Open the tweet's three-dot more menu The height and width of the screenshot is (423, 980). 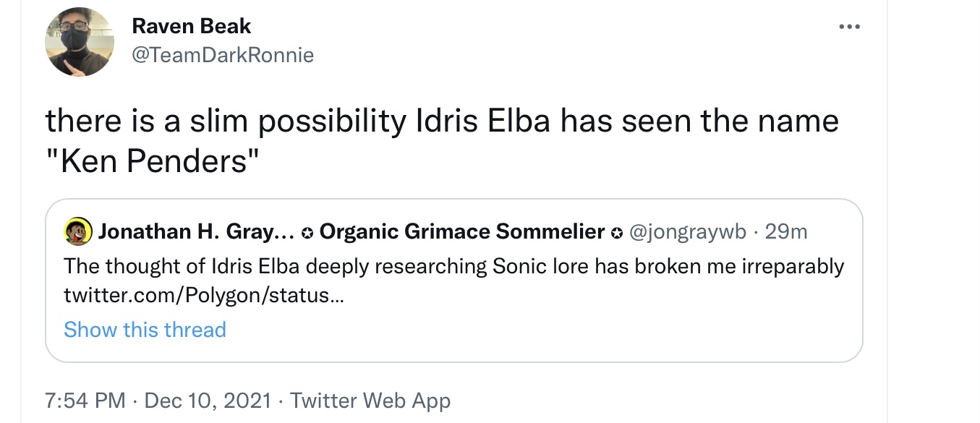849,27
